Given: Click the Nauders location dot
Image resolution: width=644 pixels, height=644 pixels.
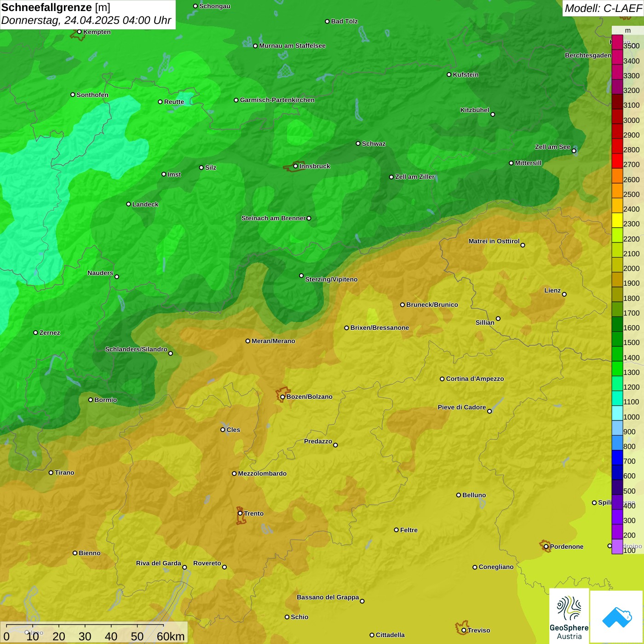Looking at the screenshot, I should [x=116, y=276].
